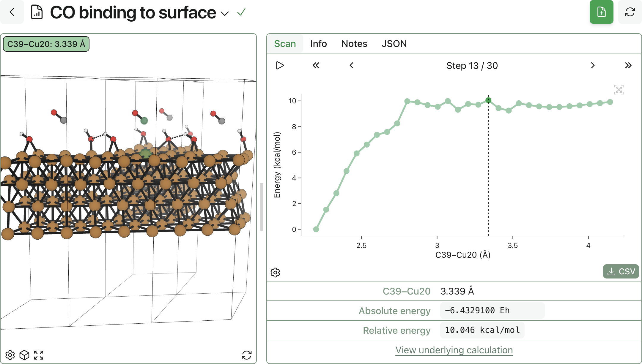642x364 pixels.
Task: Open 3D viewer settings gear
Action: point(10,355)
